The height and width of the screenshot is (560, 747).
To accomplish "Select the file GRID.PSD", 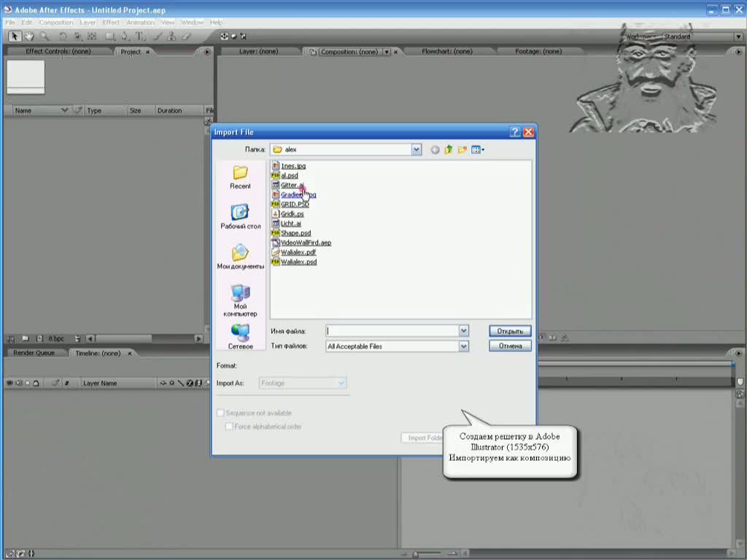I will (x=290, y=204).
